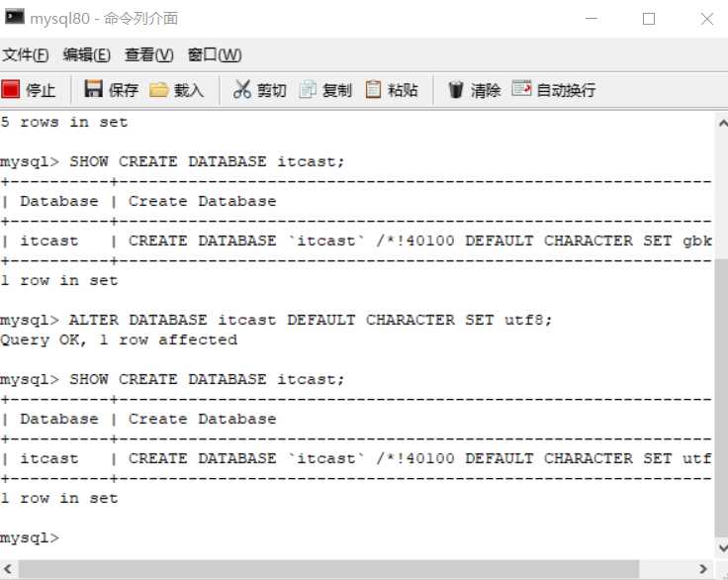728x580 pixels.
Task: Click the second 'Create Database' column header
Action: (203, 419)
